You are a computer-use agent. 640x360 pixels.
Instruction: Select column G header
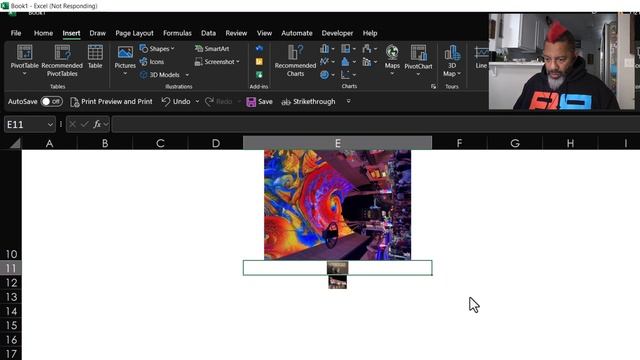click(x=515, y=143)
